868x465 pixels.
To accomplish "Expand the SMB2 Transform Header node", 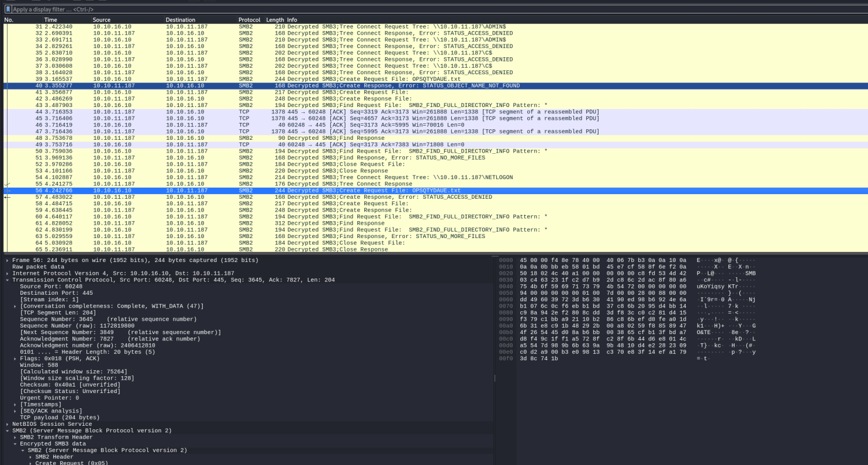I will [x=15, y=437].
